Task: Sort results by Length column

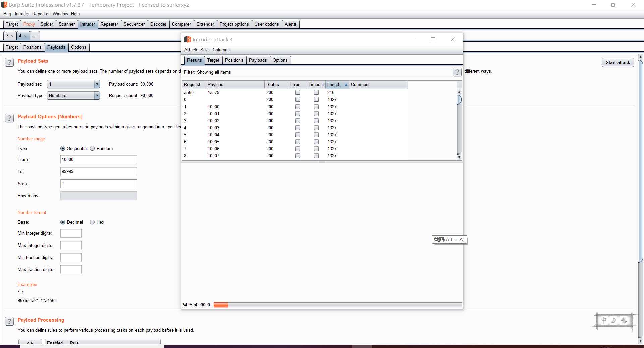Action: (337, 85)
